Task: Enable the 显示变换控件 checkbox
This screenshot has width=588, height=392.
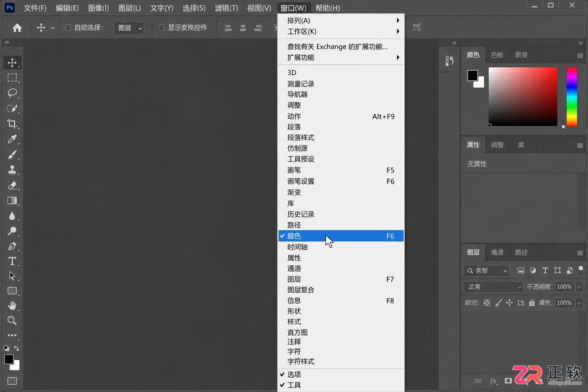Action: coord(162,28)
